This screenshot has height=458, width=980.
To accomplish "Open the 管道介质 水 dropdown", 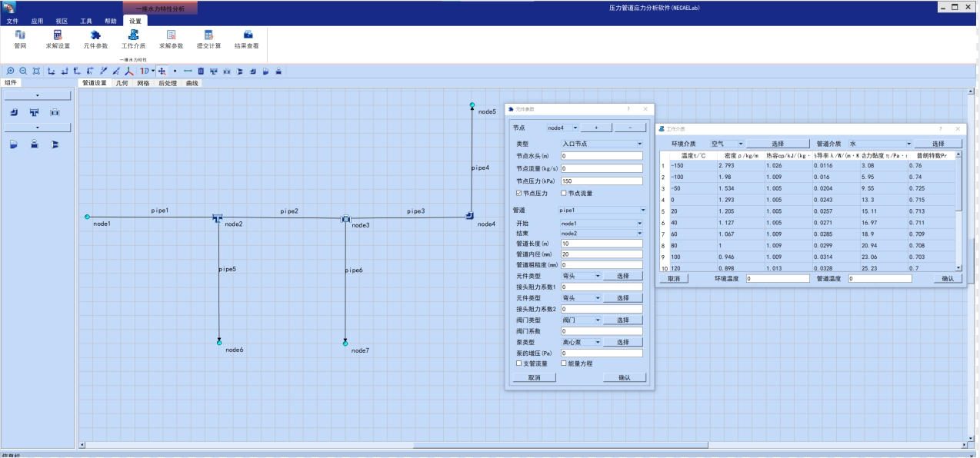I will (880, 144).
